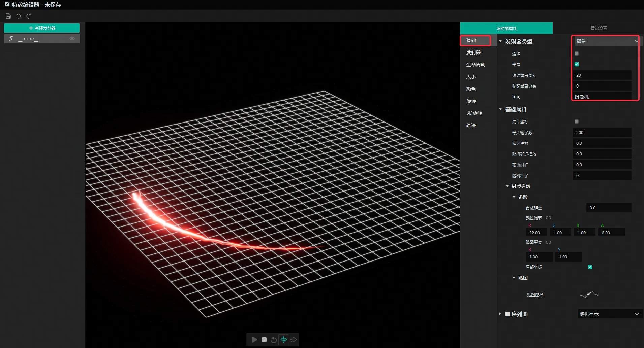Collapse the 基础属性 section
The width and height of the screenshot is (644, 348).
[500, 109]
